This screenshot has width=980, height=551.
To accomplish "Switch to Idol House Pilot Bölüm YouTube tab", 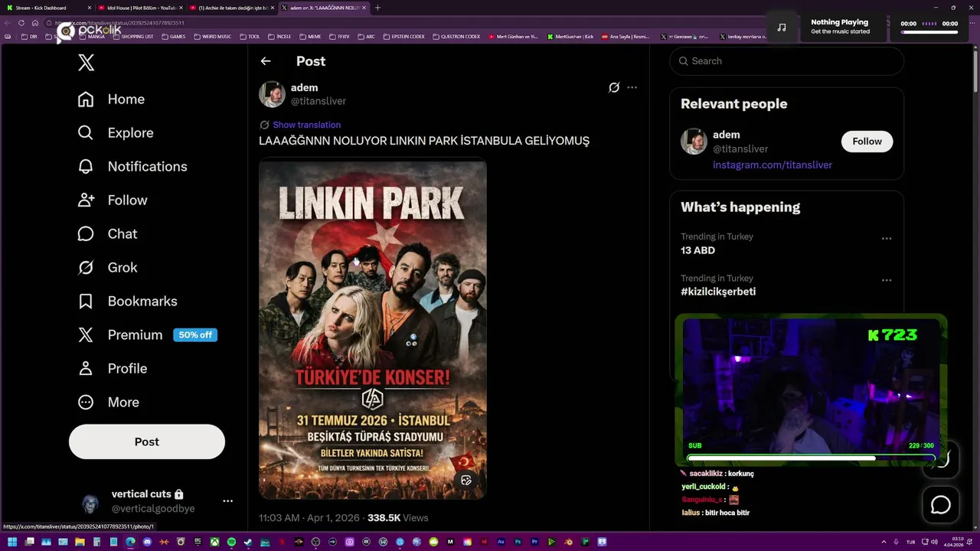I will 140,8.
